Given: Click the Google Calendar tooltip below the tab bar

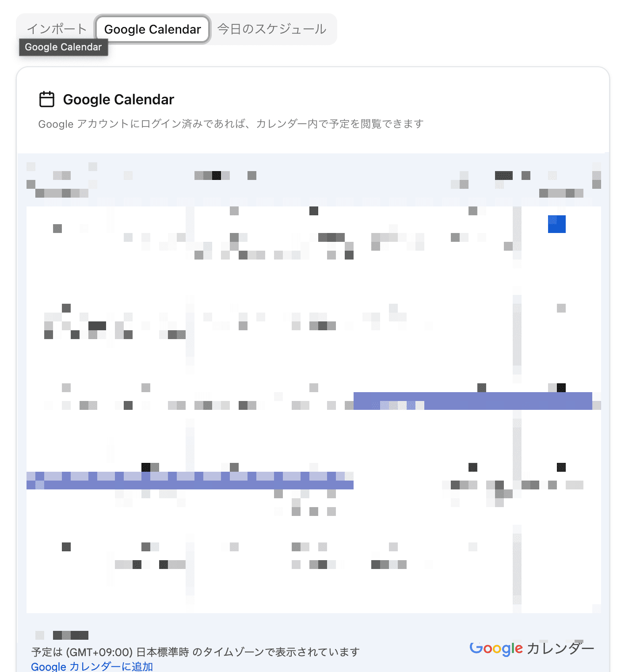Looking at the screenshot, I should point(63,47).
